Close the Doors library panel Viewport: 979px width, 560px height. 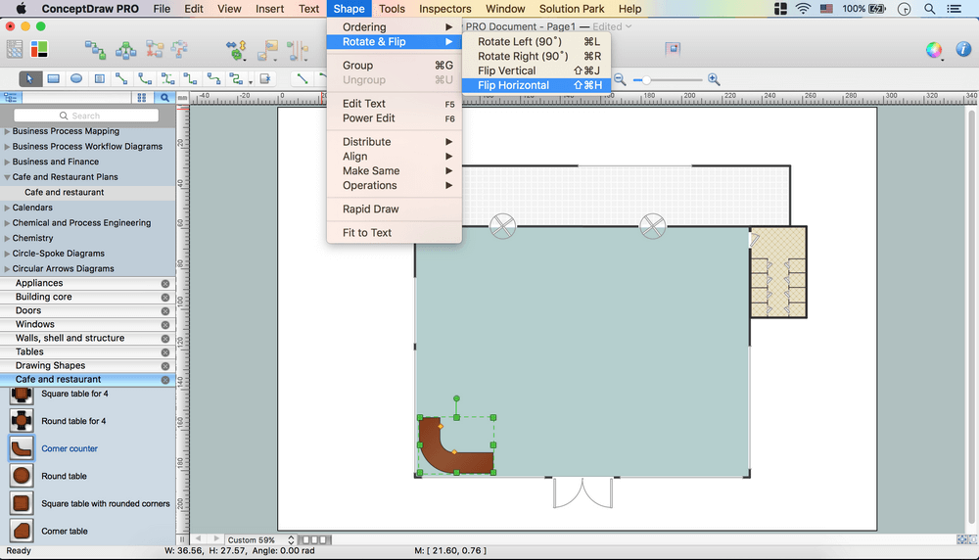(x=165, y=310)
